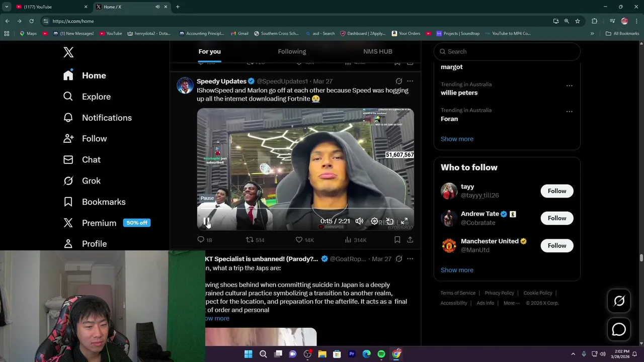Follow tayy account
The image size is (644, 362).
click(x=557, y=191)
